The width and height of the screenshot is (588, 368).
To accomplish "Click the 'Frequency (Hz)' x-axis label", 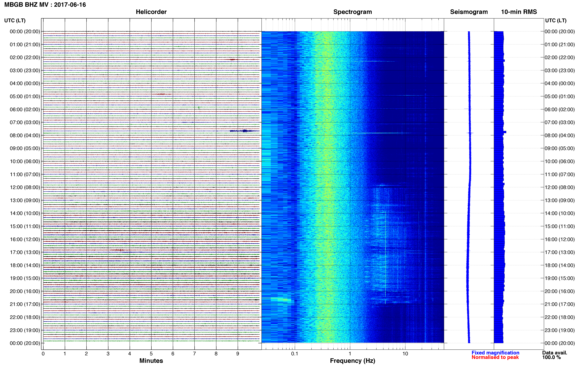I will (x=352, y=361).
